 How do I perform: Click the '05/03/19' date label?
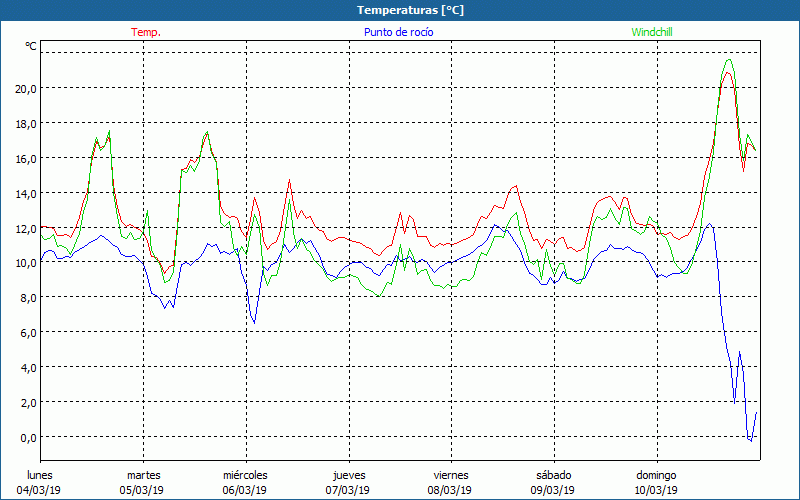[142, 490]
